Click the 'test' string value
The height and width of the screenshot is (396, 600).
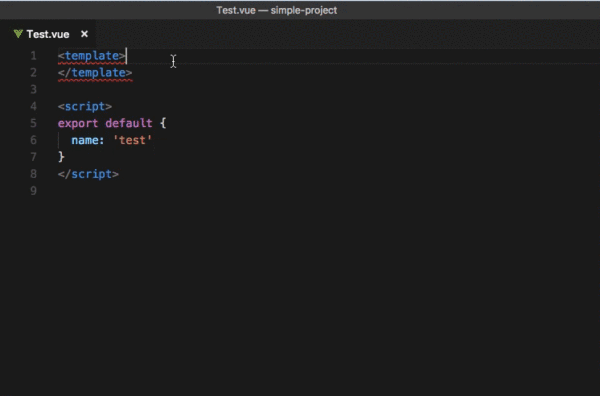(x=132, y=140)
